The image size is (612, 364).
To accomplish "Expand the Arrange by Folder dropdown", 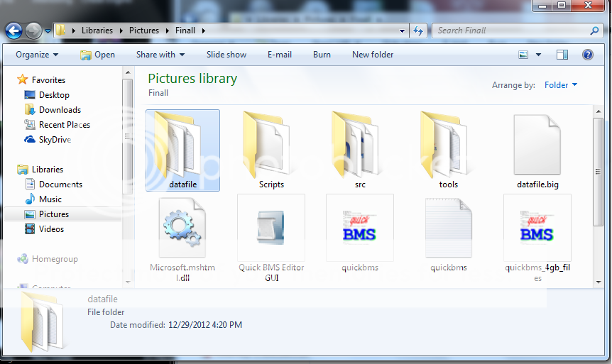I will [560, 85].
